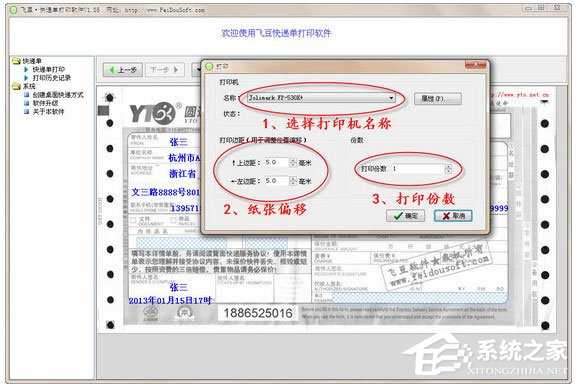Click the welcome heading 欢迎使用飞豆快递单打印软件
The image size is (577, 384).
pos(276,33)
